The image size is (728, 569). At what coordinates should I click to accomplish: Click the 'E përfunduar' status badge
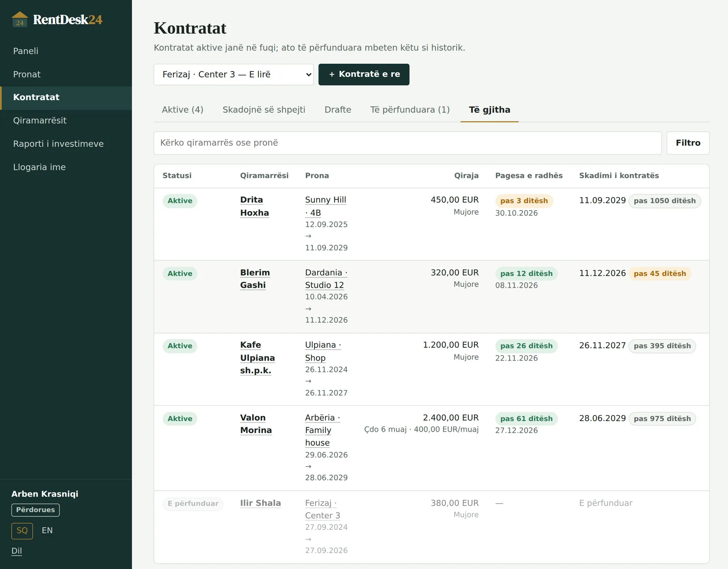(x=193, y=503)
